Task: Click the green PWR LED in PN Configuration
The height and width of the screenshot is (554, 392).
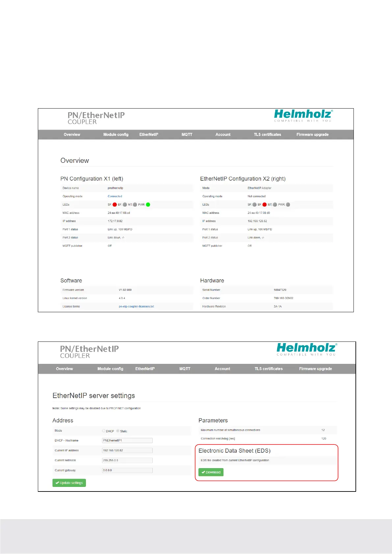Action: (148, 205)
